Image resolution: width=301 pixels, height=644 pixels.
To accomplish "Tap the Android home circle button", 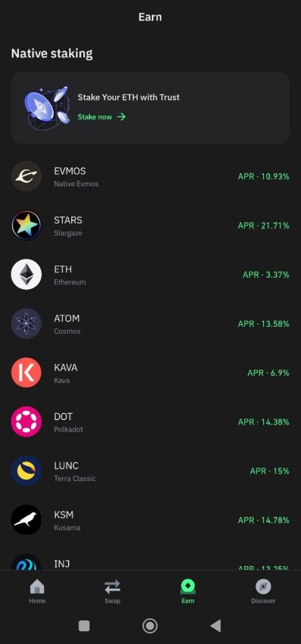I will tap(150, 626).
